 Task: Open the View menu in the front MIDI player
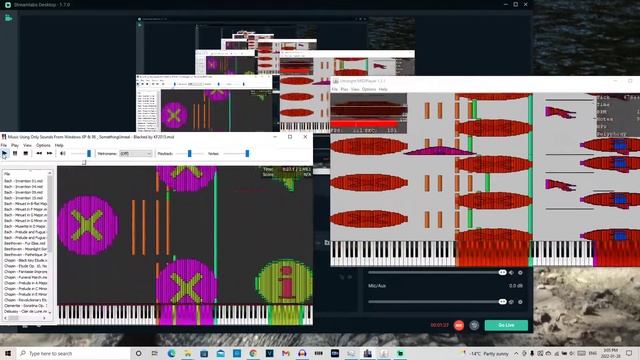pos(27,145)
